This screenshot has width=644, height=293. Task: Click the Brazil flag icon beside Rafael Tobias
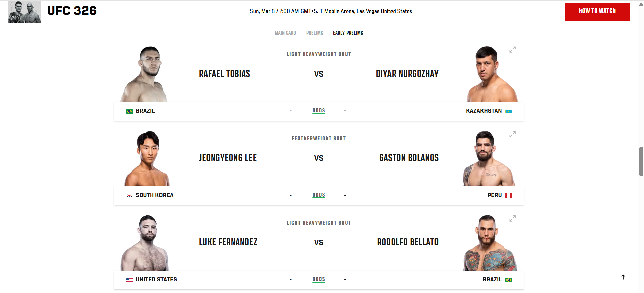pos(129,111)
